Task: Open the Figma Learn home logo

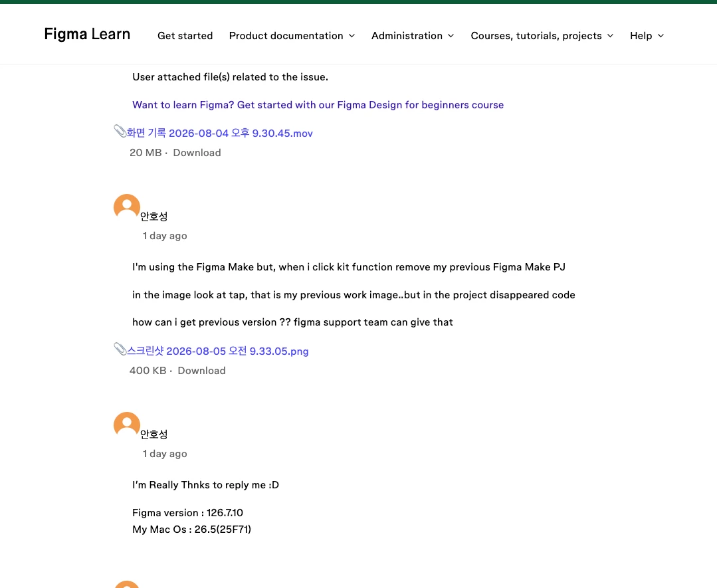Action: tap(87, 35)
